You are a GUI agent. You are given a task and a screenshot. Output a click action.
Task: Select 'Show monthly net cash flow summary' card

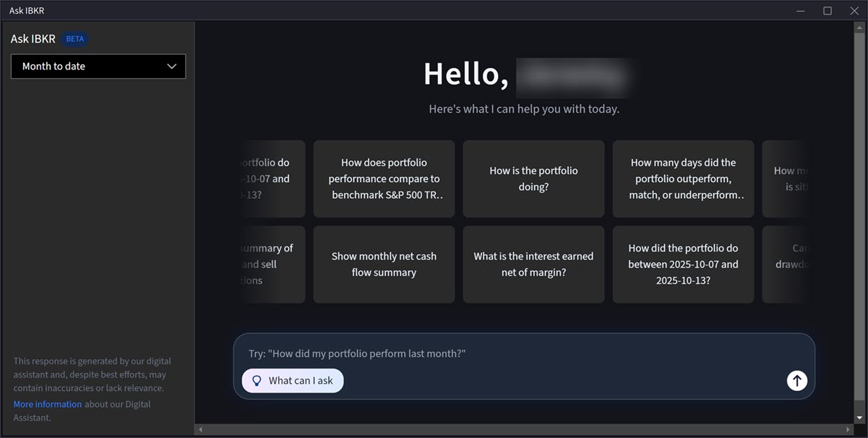click(x=383, y=264)
